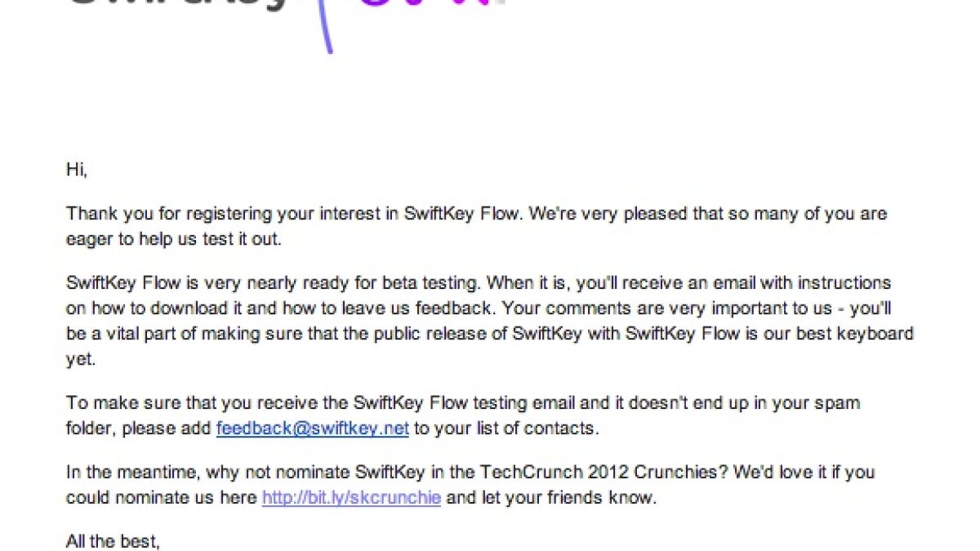Click the word "instructions" in the second paragraph

click(x=844, y=283)
